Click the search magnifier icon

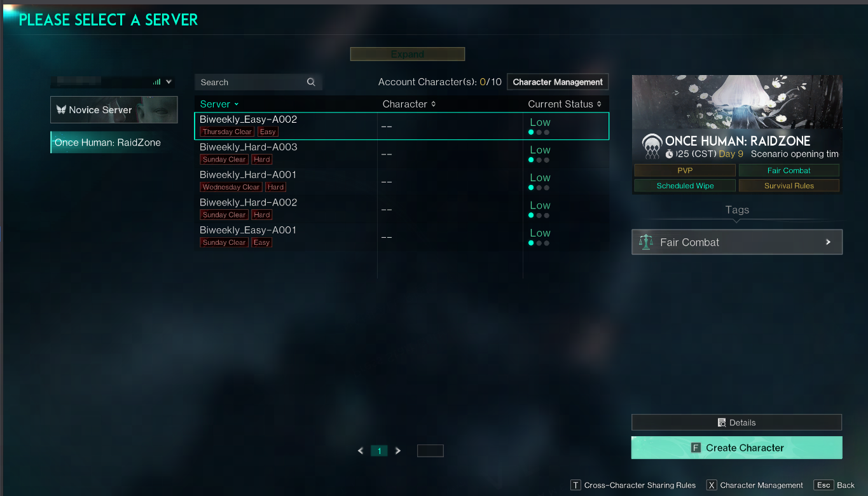pos(311,82)
